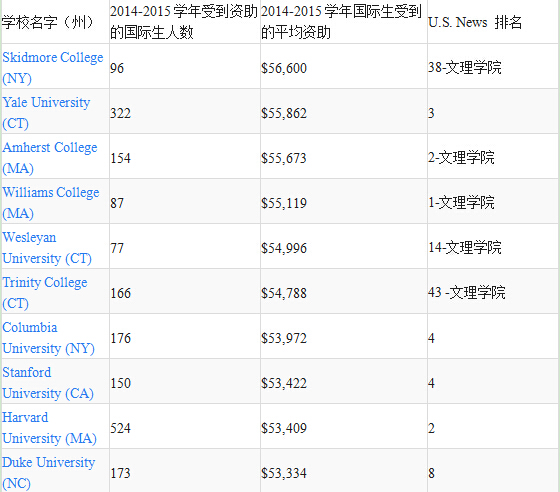Click the 受到资助的国际生人数 column header

(x=184, y=22)
